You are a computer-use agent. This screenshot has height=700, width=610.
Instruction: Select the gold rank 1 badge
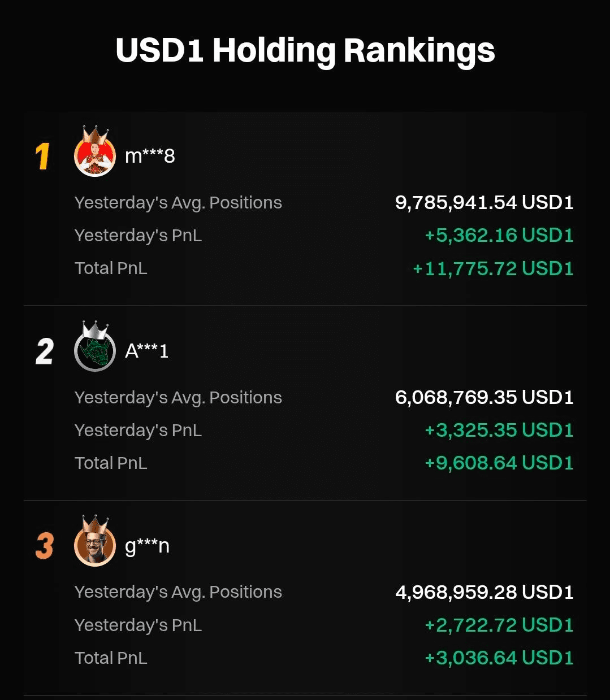point(43,156)
